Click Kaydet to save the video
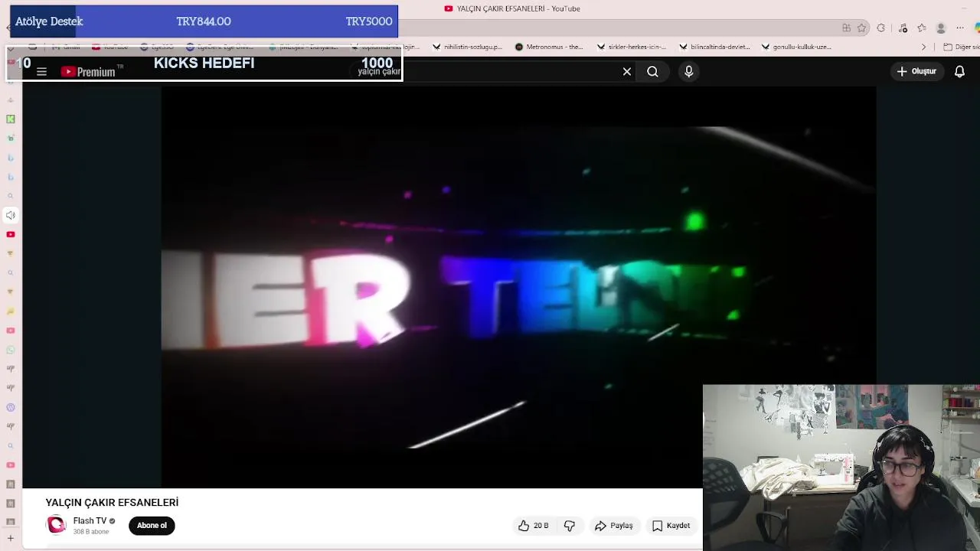The height and width of the screenshot is (551, 980). [671, 526]
